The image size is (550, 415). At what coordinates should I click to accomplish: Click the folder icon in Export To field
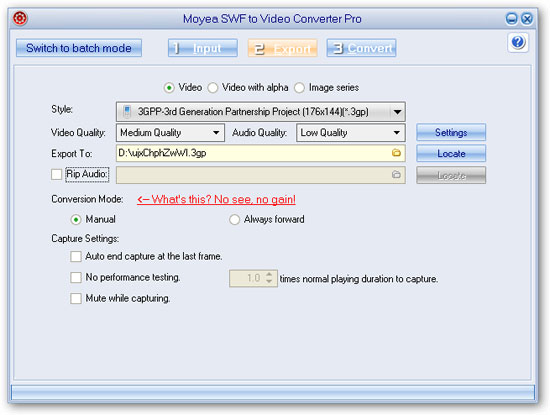(x=396, y=153)
